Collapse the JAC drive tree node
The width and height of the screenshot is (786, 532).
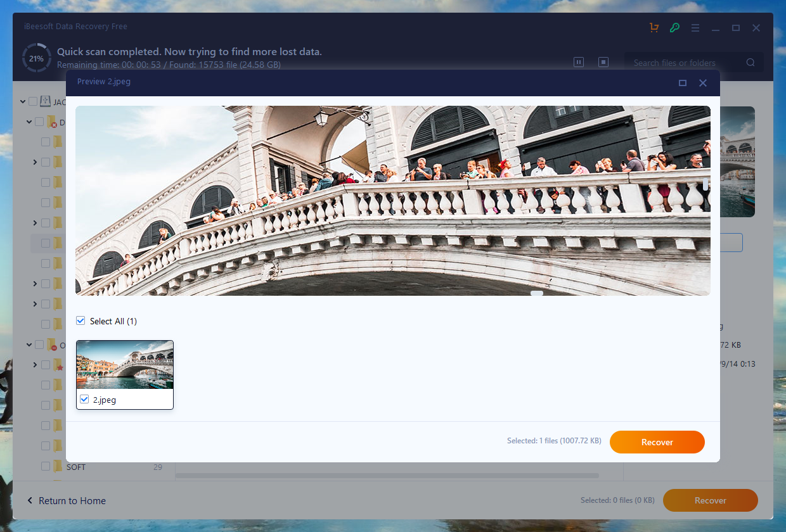click(x=23, y=101)
